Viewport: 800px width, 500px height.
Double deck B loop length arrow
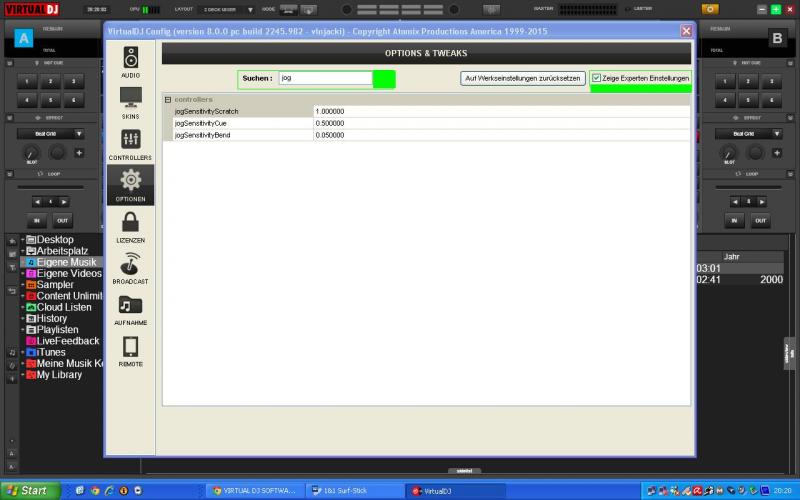(x=761, y=202)
